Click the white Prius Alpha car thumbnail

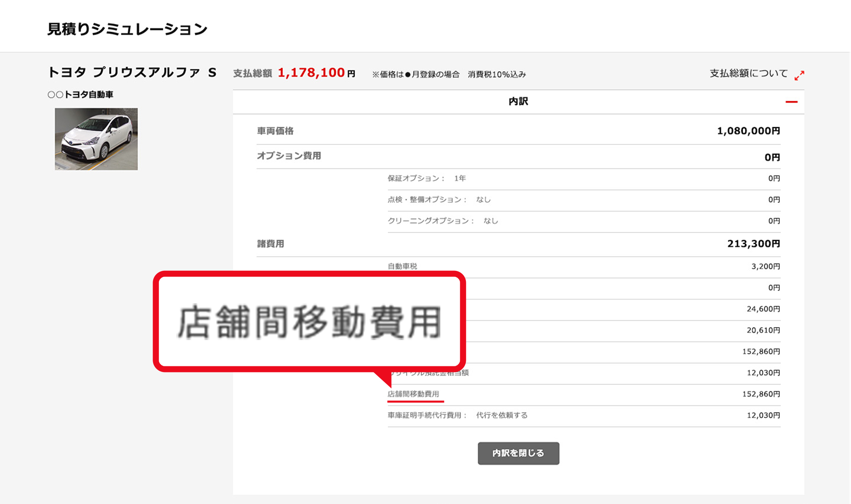tap(96, 139)
